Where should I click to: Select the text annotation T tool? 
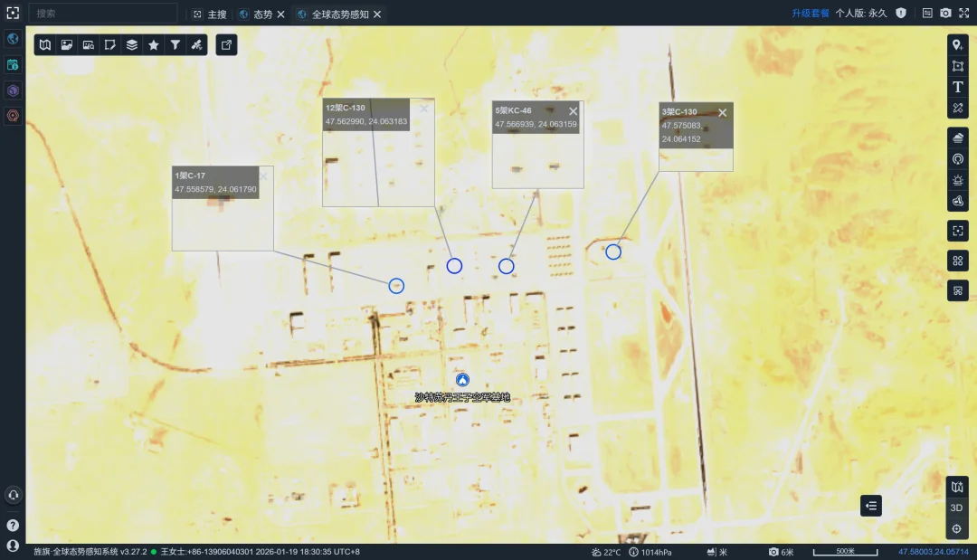(957, 87)
